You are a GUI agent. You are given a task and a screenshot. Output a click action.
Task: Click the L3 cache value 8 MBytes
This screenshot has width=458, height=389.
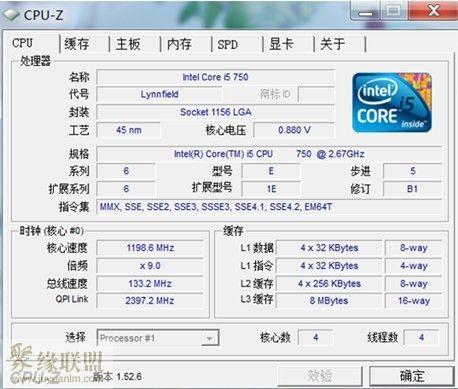click(x=329, y=301)
